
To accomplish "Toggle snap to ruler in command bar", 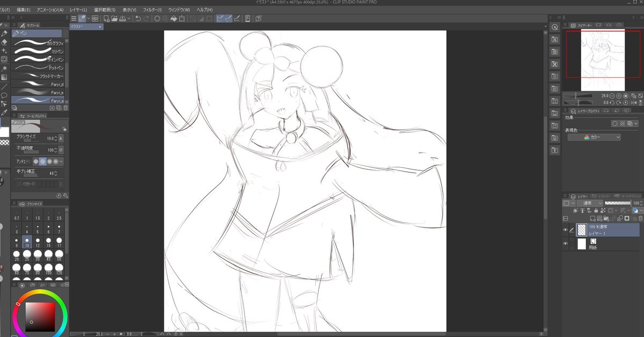I will (x=220, y=18).
